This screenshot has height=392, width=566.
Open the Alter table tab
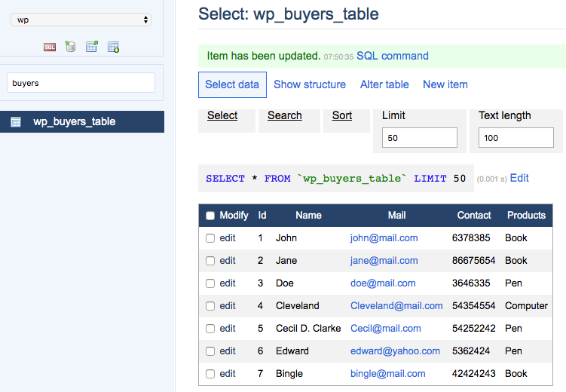point(384,84)
